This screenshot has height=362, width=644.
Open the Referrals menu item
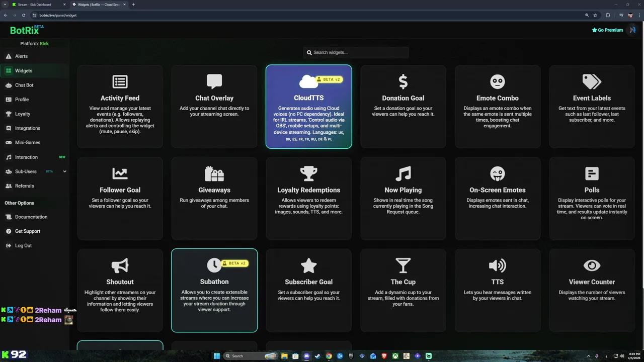pos(35,186)
